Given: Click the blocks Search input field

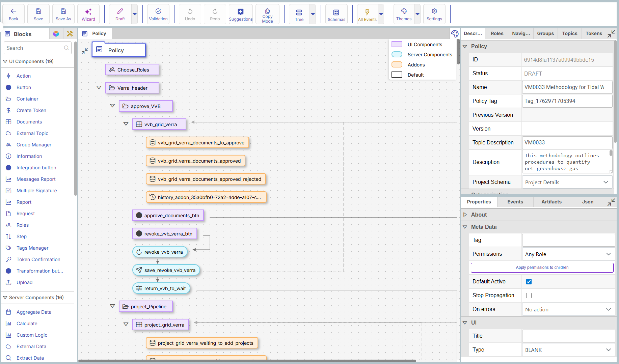Looking at the screenshot, I should point(34,48).
